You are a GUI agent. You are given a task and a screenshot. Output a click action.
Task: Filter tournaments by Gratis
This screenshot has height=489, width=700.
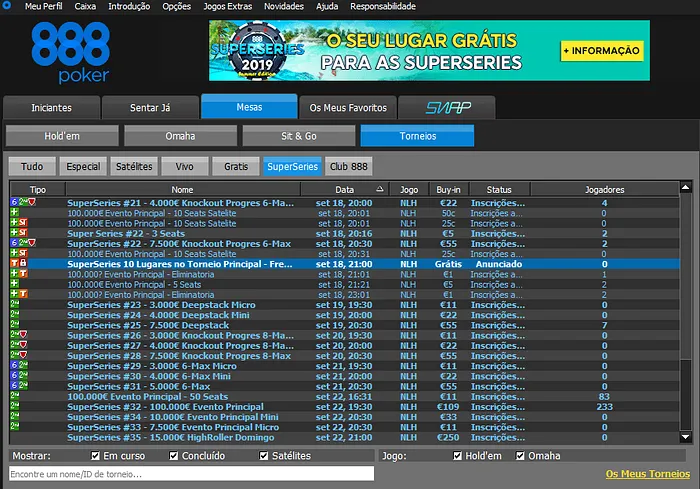pyautogui.click(x=236, y=167)
